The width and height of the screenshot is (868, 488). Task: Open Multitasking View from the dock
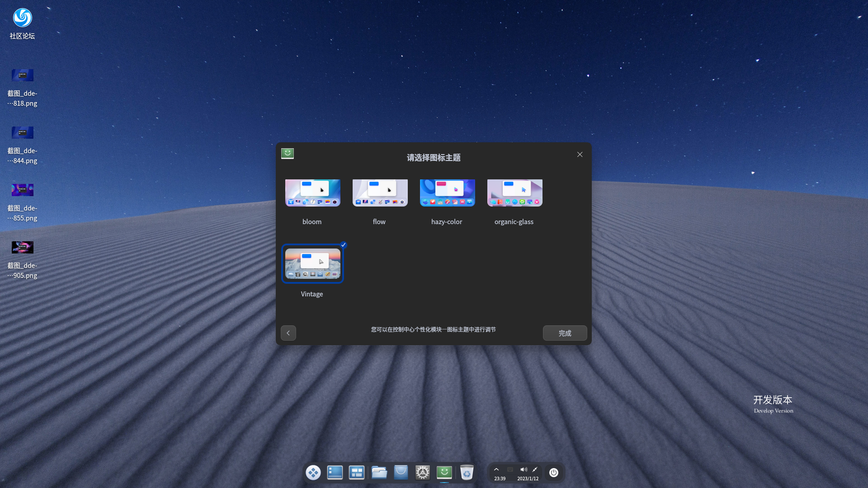[x=357, y=473]
